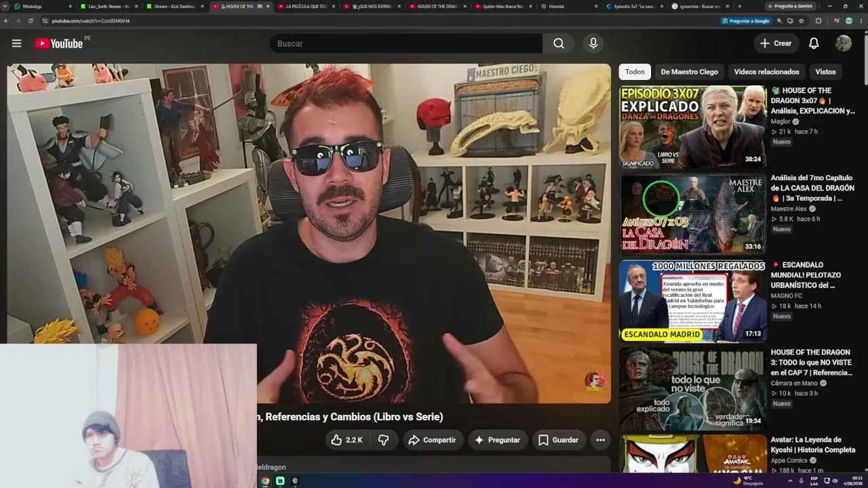Select the Videos relacionados chip
The image size is (868, 488).
pyautogui.click(x=766, y=72)
